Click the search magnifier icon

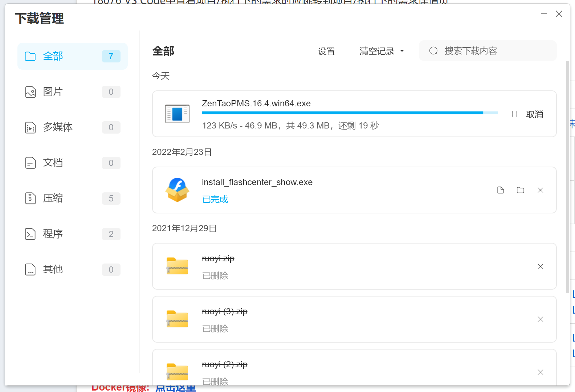click(433, 51)
